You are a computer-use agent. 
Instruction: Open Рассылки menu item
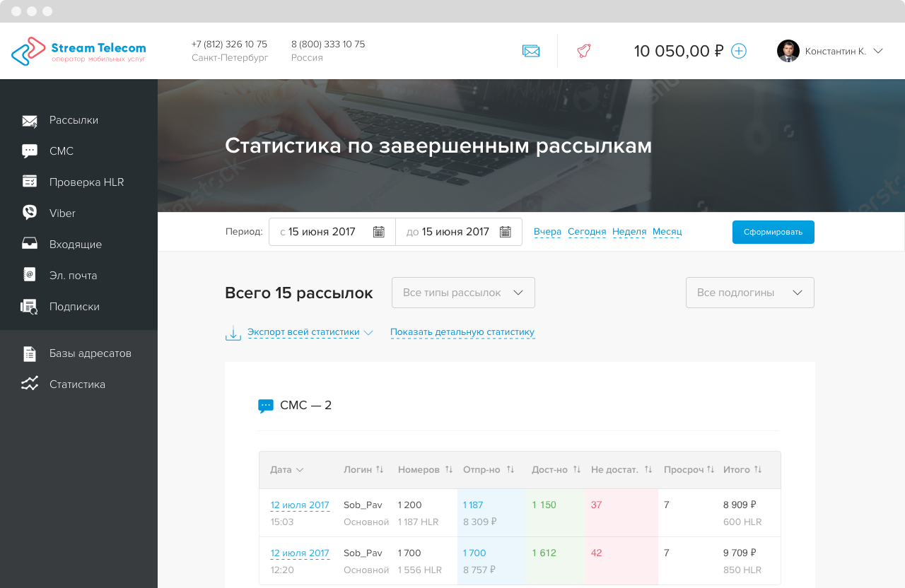pos(74,120)
